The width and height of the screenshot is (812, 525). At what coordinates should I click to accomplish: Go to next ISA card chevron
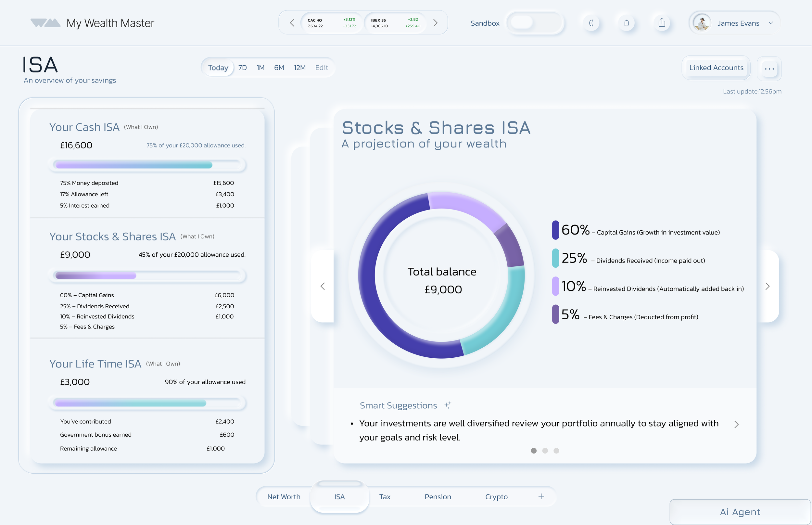[768, 286]
